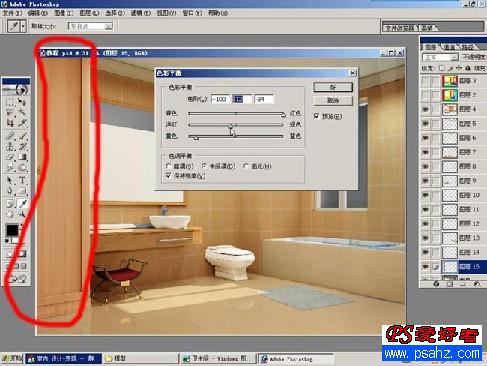This screenshot has width=487, height=366.
Task: Click the Cancel button below OK
Action: tap(333, 101)
